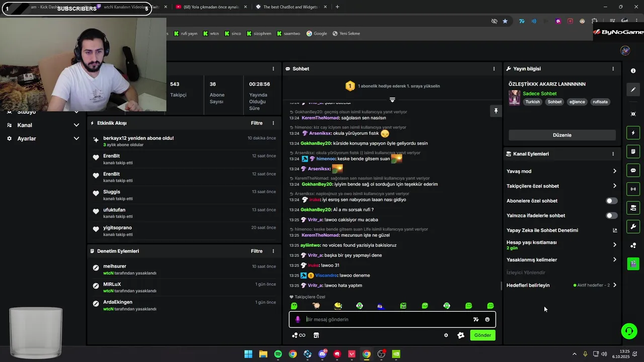Open File Explorer from the taskbar
Image resolution: width=644 pixels, height=362 pixels.
(x=263, y=354)
